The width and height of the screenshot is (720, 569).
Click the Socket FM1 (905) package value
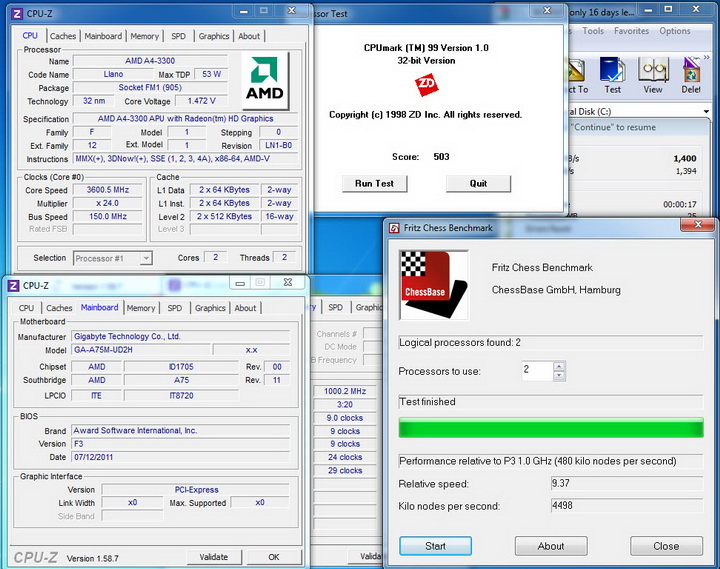(150, 87)
